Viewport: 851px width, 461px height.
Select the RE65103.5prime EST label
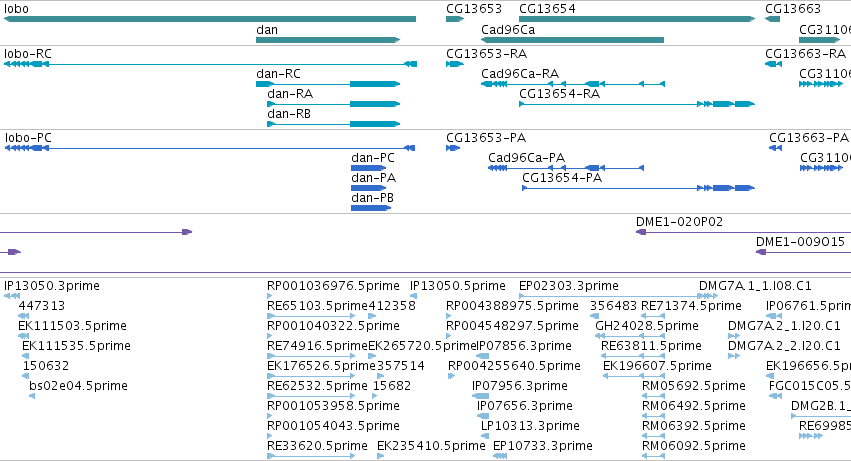[x=317, y=306]
